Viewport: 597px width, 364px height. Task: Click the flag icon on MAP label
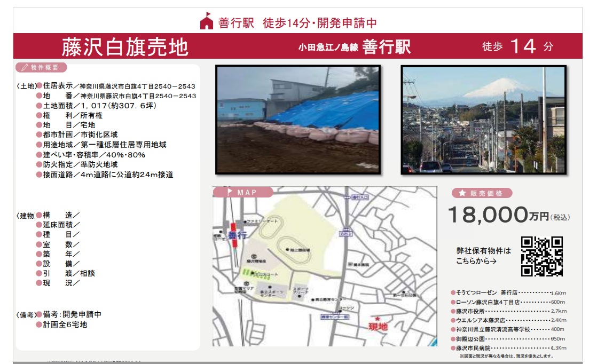pos(230,192)
